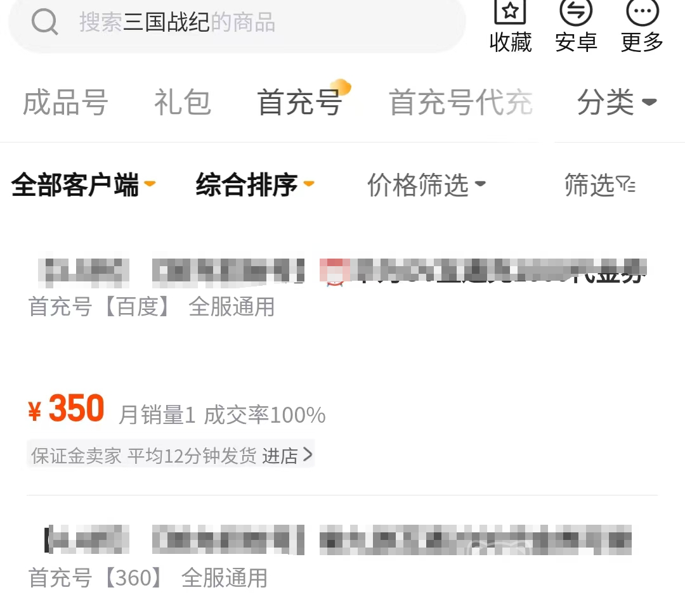Click the 进店 shop link

pyautogui.click(x=280, y=456)
